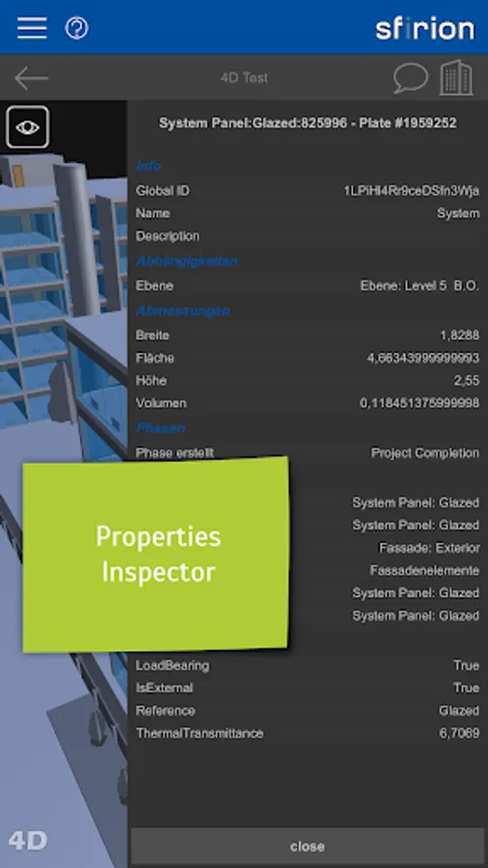Tap the 4D Test project title
Viewport: 488px width, 868px height.
(x=244, y=77)
